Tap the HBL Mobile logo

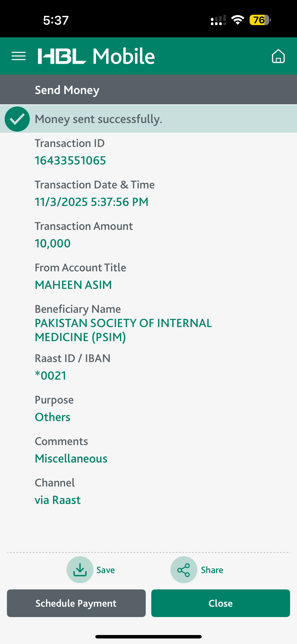(96, 56)
